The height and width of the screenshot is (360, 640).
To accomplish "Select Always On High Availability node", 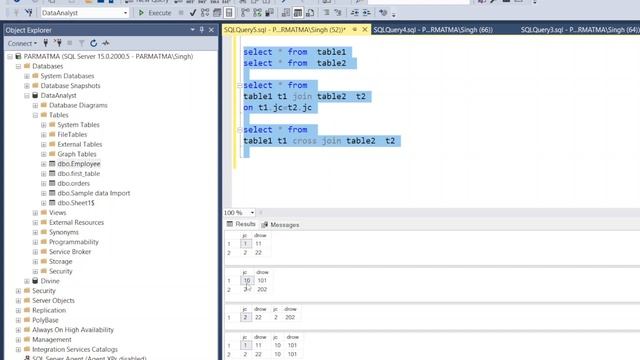I will coord(73,330).
